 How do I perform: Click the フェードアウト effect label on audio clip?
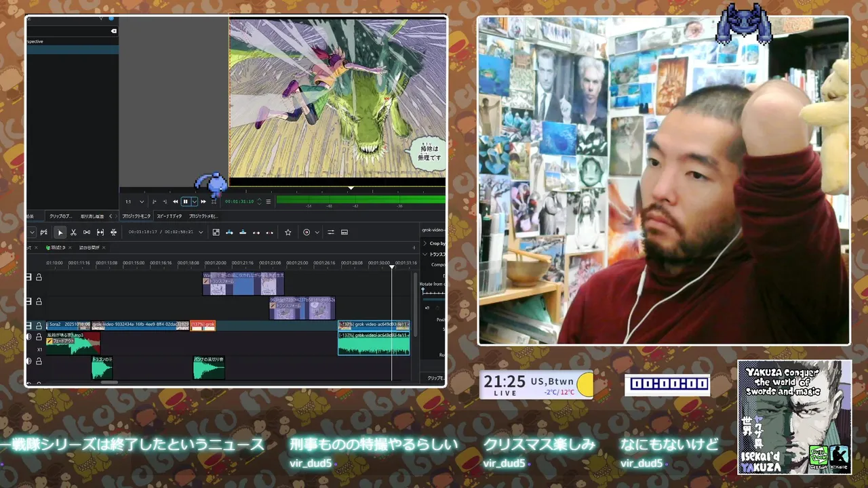(60, 341)
